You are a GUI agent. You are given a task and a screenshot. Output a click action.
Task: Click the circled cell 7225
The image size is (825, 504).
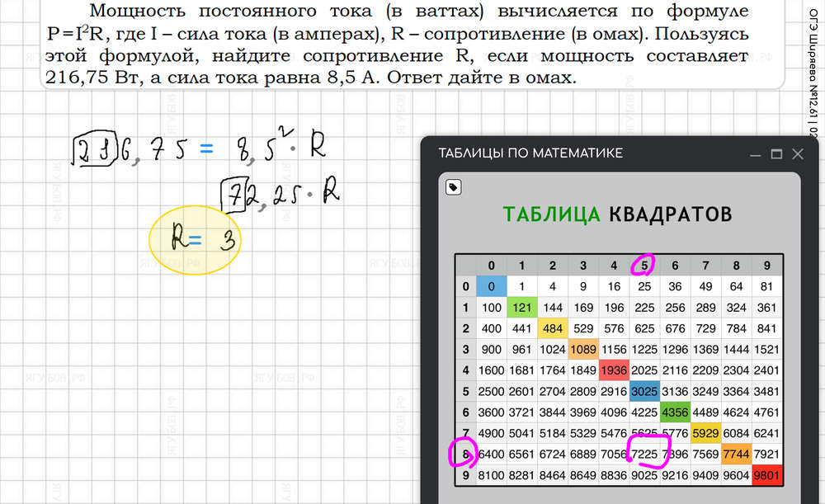point(644,455)
